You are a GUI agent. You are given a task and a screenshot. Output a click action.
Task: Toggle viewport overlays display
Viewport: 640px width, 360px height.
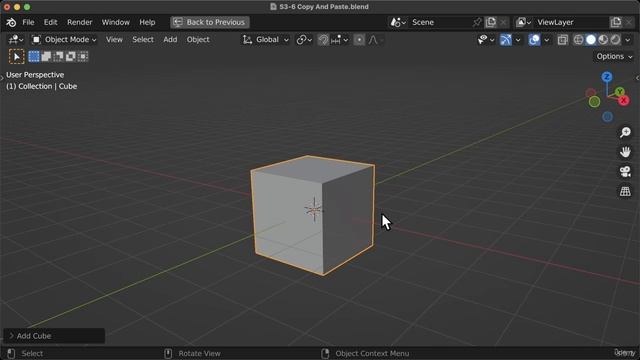pos(534,40)
